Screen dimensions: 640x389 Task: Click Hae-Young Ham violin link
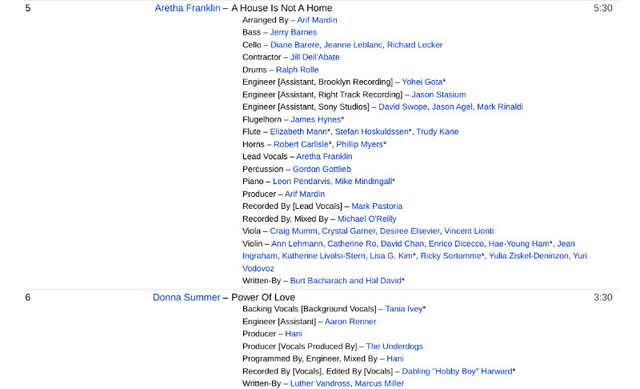pyautogui.click(x=519, y=244)
